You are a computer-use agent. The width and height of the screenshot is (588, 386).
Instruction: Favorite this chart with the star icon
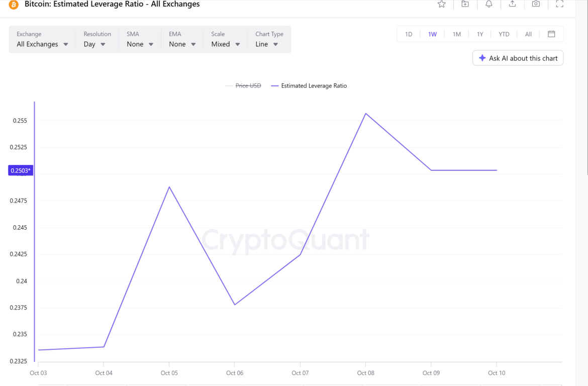coord(441,4)
